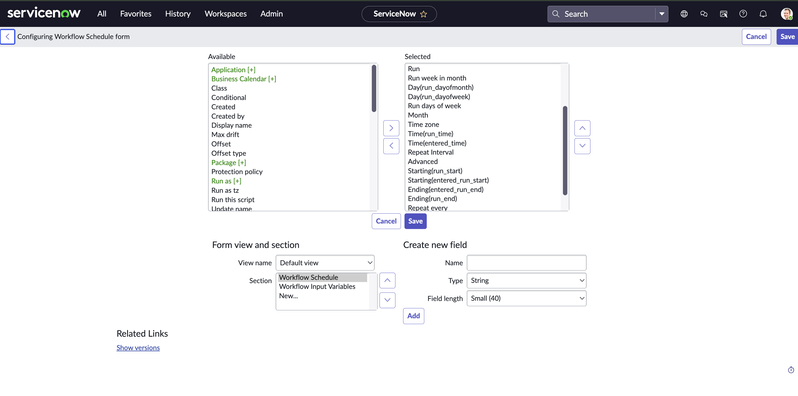
Task: Select Ending(run_end) in Selected list
Action: tap(433, 199)
